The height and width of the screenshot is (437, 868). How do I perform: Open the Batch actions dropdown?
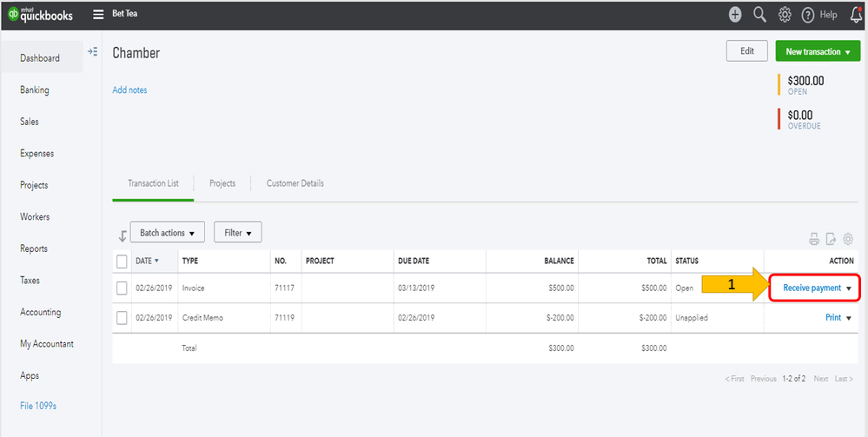[167, 233]
